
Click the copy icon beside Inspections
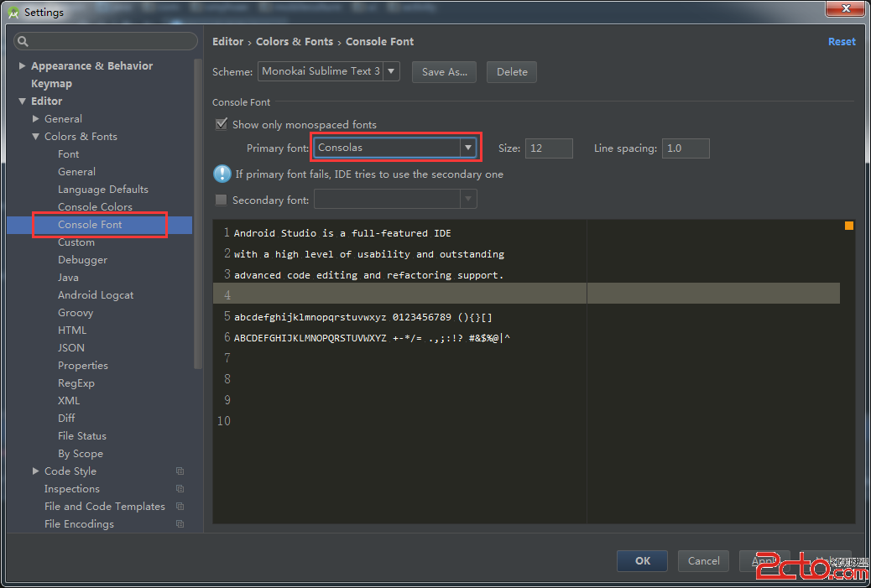(180, 489)
